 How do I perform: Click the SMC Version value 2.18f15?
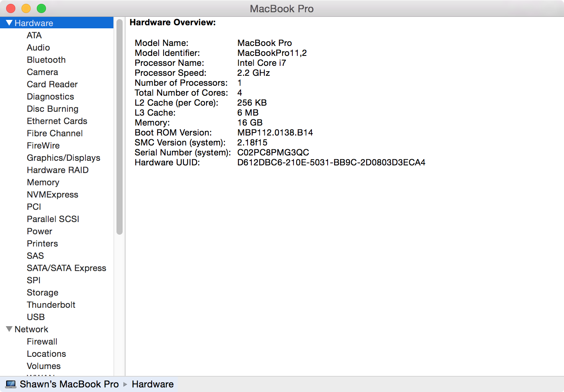(252, 142)
